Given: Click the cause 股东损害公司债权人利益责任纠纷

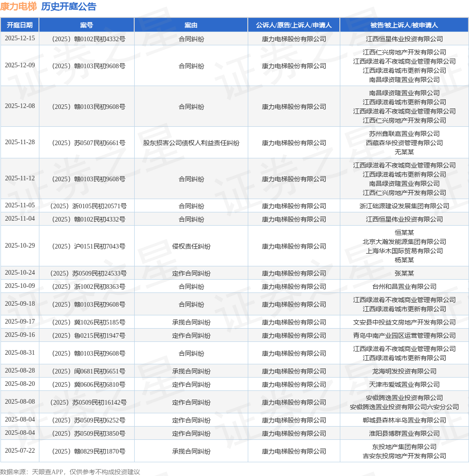Looking at the screenshot, I should pyautogui.click(x=191, y=143).
